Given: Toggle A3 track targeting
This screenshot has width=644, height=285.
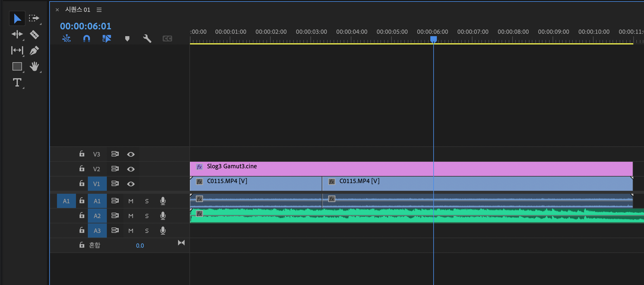Looking at the screenshot, I should [97, 230].
